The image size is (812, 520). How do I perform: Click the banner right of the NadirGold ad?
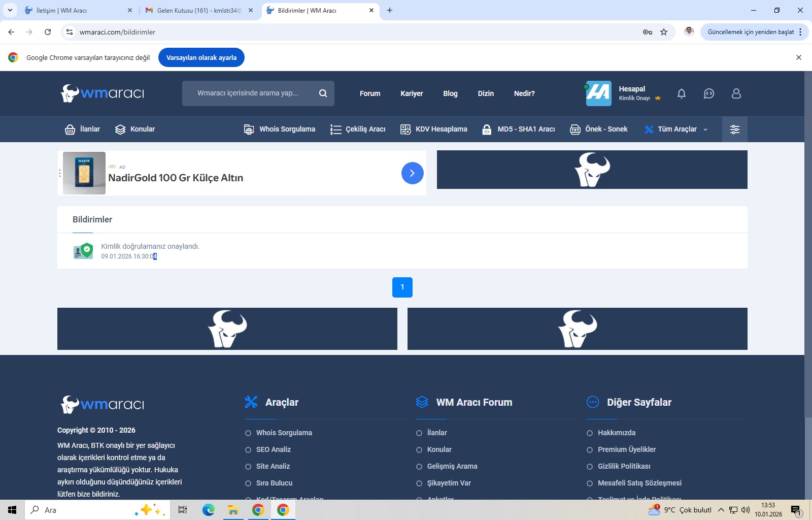click(x=592, y=170)
